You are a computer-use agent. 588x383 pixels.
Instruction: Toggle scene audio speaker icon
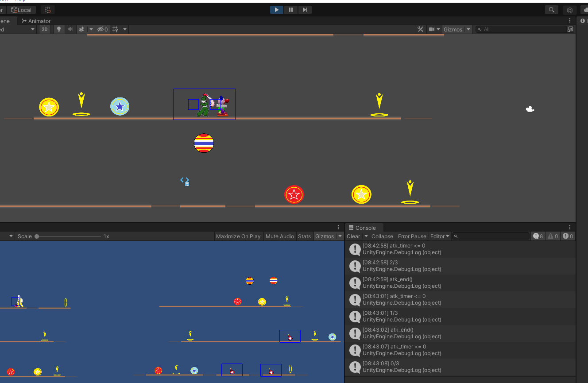coord(70,29)
